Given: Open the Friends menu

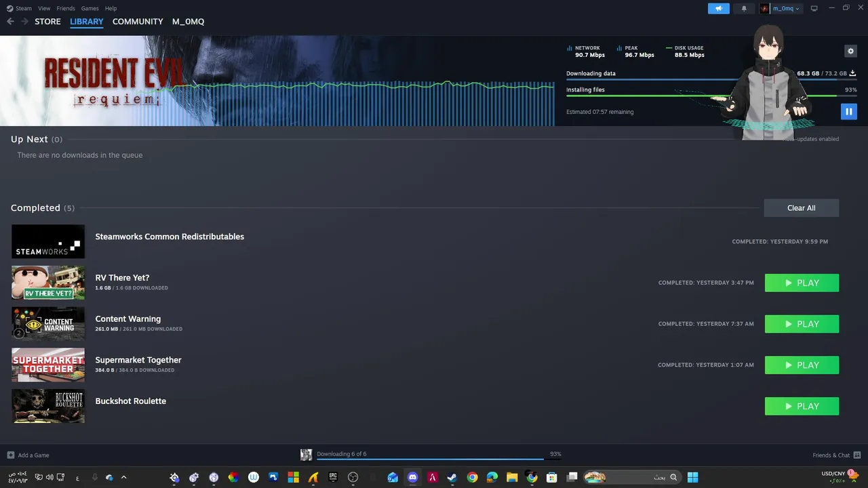Looking at the screenshot, I should [66, 8].
